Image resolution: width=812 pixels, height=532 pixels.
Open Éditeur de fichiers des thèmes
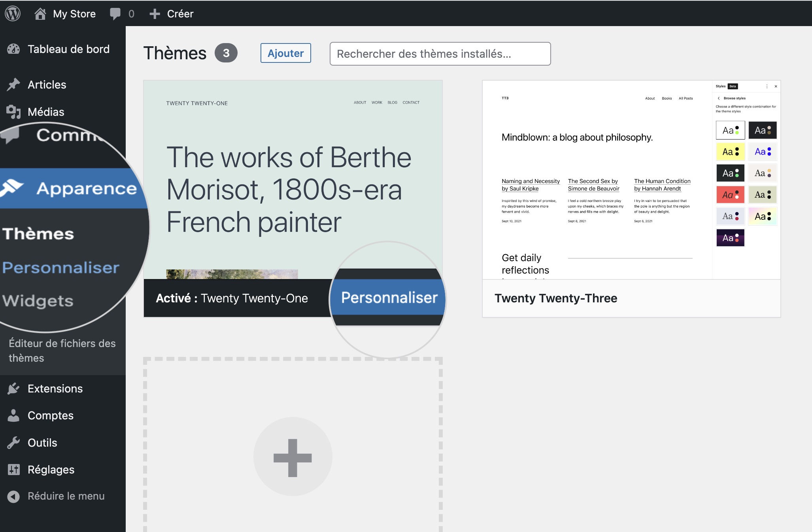coord(62,351)
